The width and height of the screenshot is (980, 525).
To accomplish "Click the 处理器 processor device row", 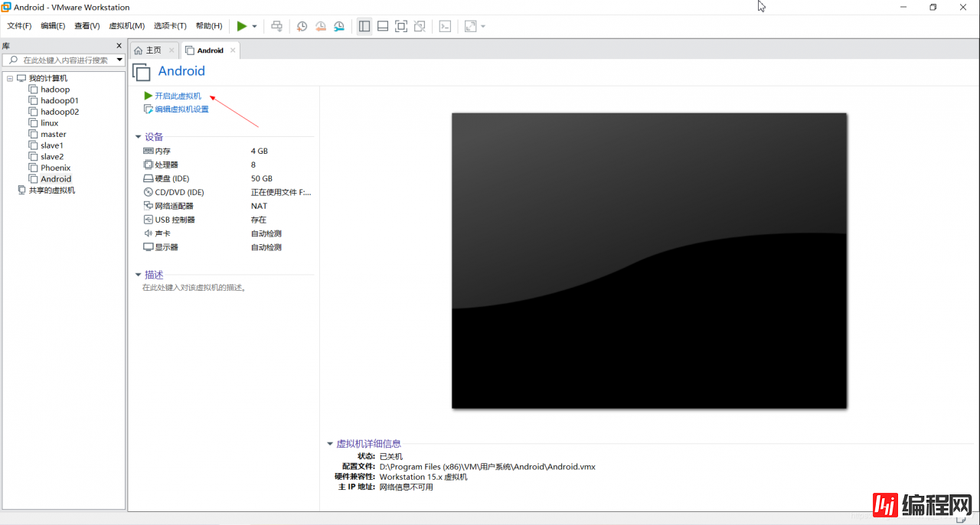I will (227, 165).
